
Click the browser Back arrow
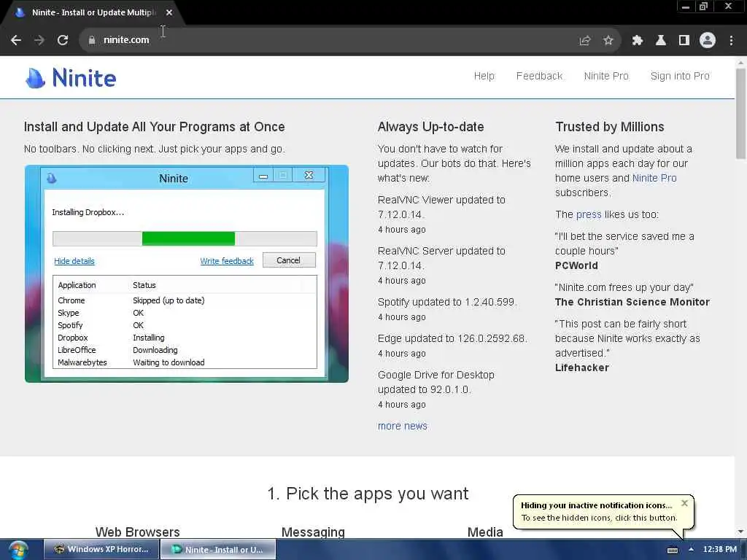16,40
